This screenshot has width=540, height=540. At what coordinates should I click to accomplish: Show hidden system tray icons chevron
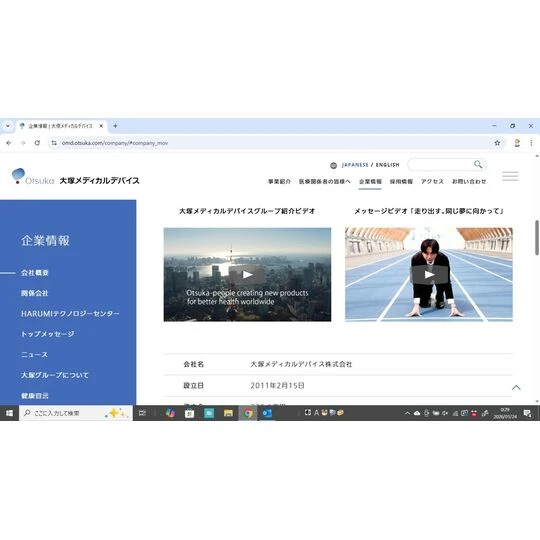point(407,413)
